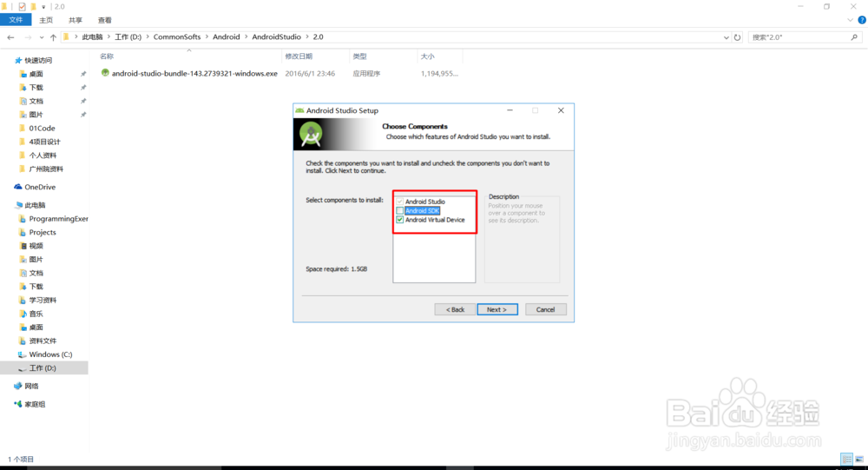Expand the ribbon chevron
This screenshot has width=868, height=470.
(851, 20)
